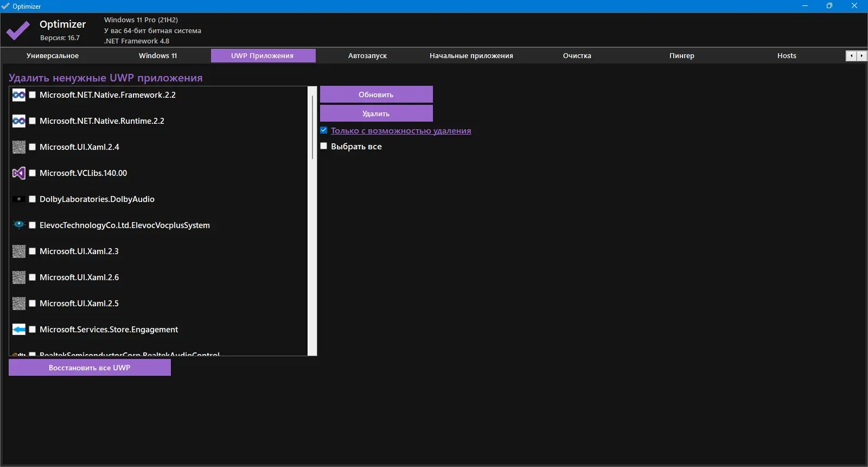Viewport: 868px width, 467px height.
Task: Click the Microsoft.VCLibs.140.00 Visual Studio icon
Action: click(x=19, y=173)
